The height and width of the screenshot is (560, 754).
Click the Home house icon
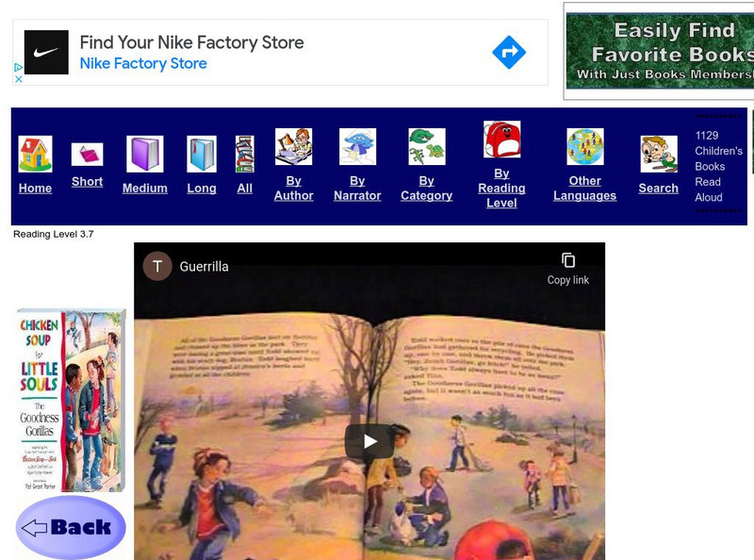pyautogui.click(x=35, y=154)
